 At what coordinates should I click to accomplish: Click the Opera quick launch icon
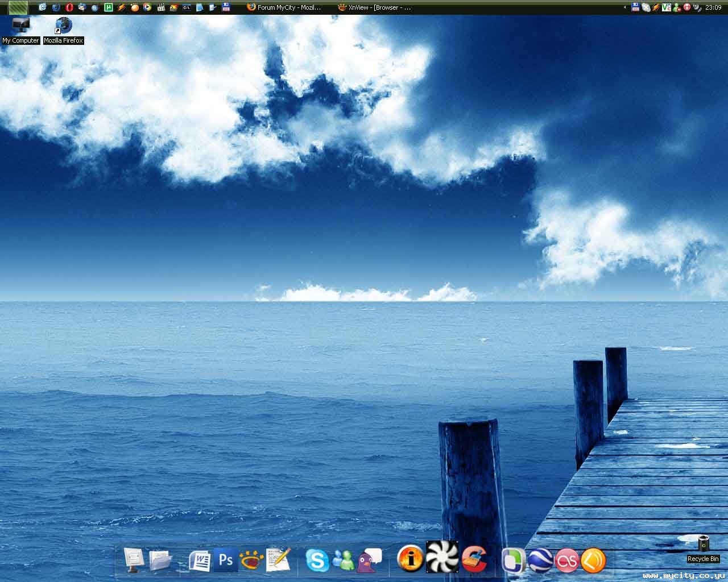[69, 7]
